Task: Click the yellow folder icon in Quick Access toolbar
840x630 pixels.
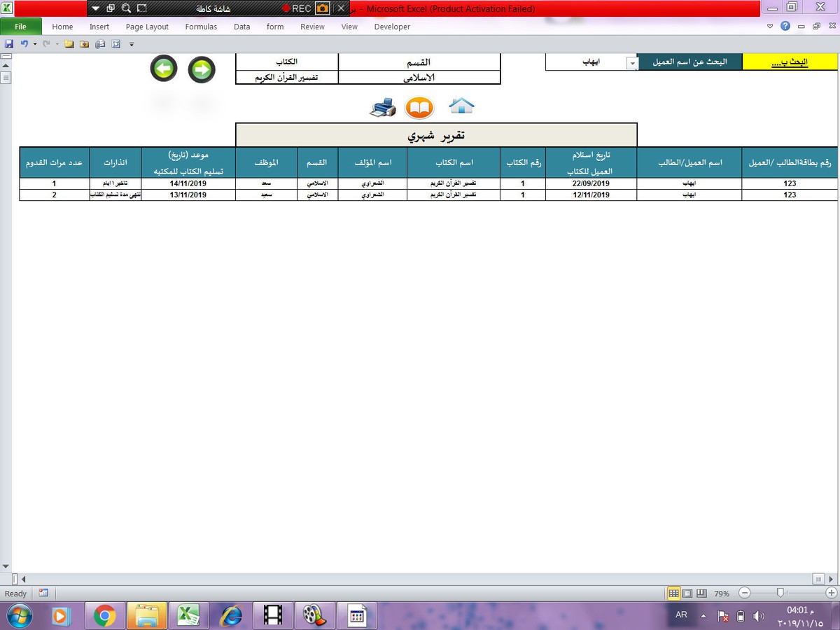Action: 69,43
